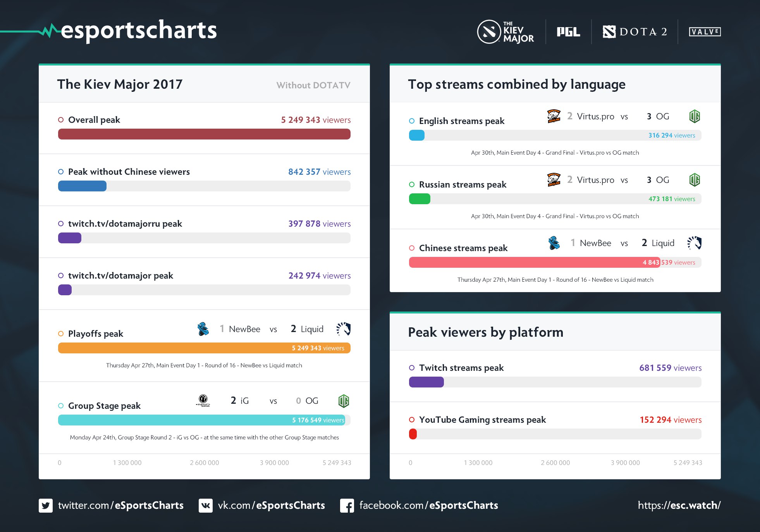This screenshot has height=532, width=760.
Task: Open the https://esc.watch/ link
Action: point(679,505)
